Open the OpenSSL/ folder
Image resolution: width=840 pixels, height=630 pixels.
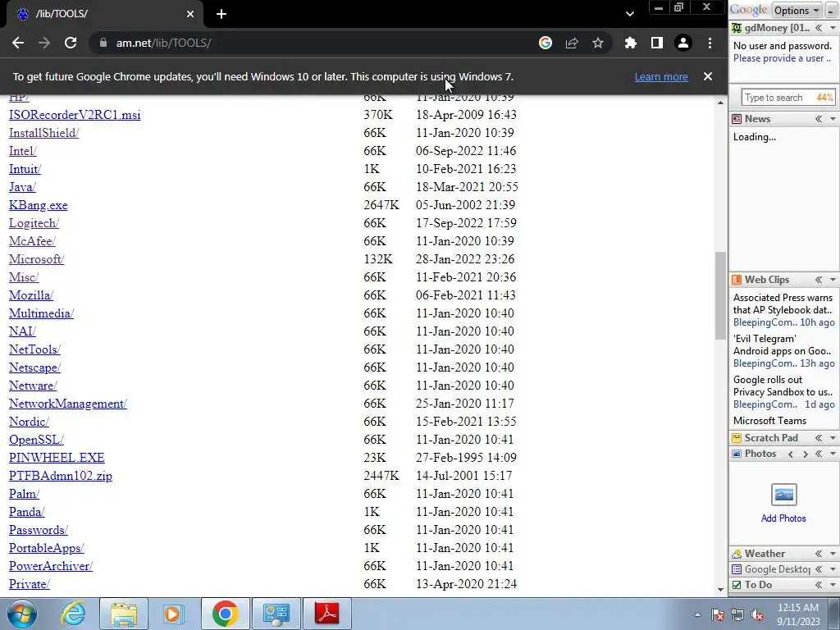pyautogui.click(x=36, y=440)
